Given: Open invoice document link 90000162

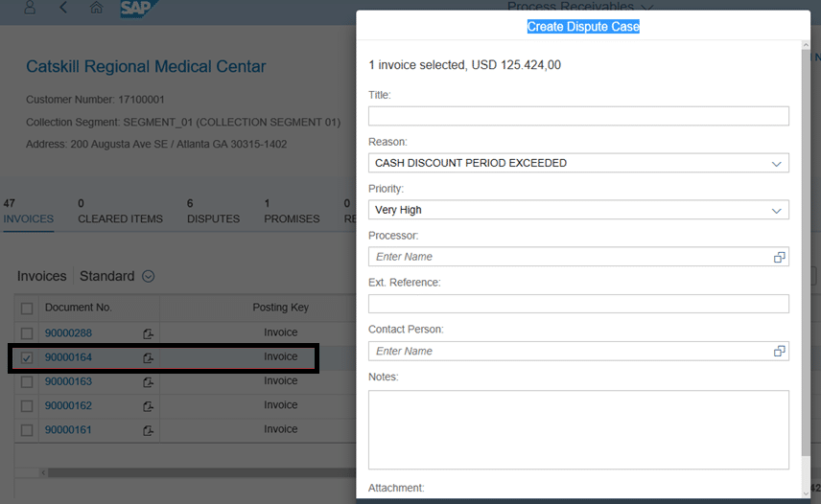Looking at the screenshot, I should (68, 406).
